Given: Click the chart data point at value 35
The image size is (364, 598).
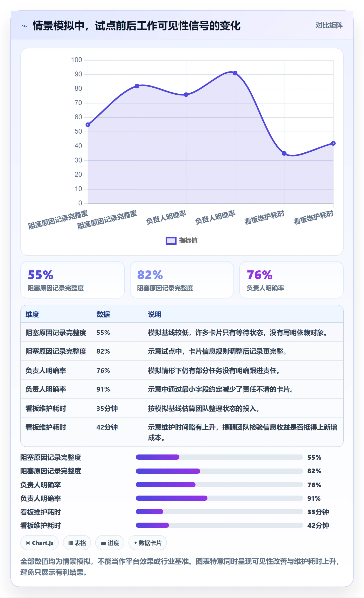Looking at the screenshot, I should pos(284,153).
